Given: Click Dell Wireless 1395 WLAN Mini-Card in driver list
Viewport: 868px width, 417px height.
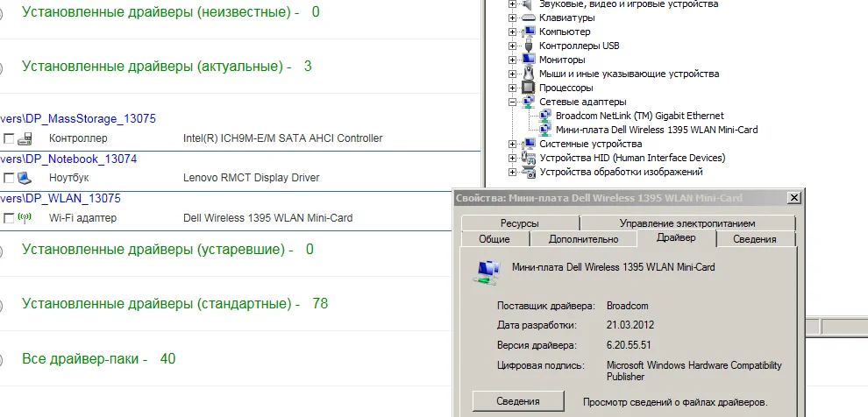Looking at the screenshot, I should pos(268,218).
